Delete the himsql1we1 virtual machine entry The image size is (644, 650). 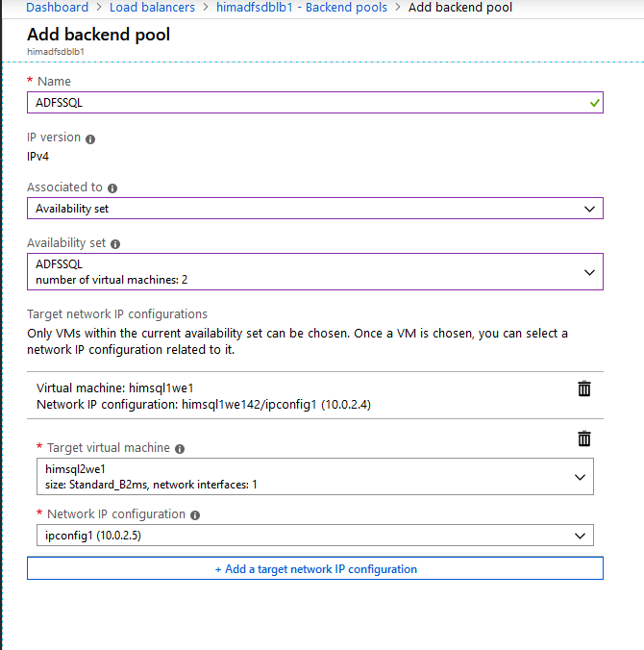click(x=583, y=388)
